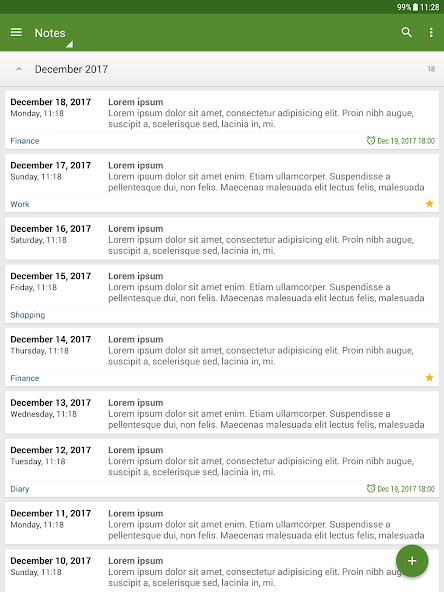Tap the December 2017 note count badge
Image resolution: width=444 pixels, height=592 pixels.
[x=431, y=69]
